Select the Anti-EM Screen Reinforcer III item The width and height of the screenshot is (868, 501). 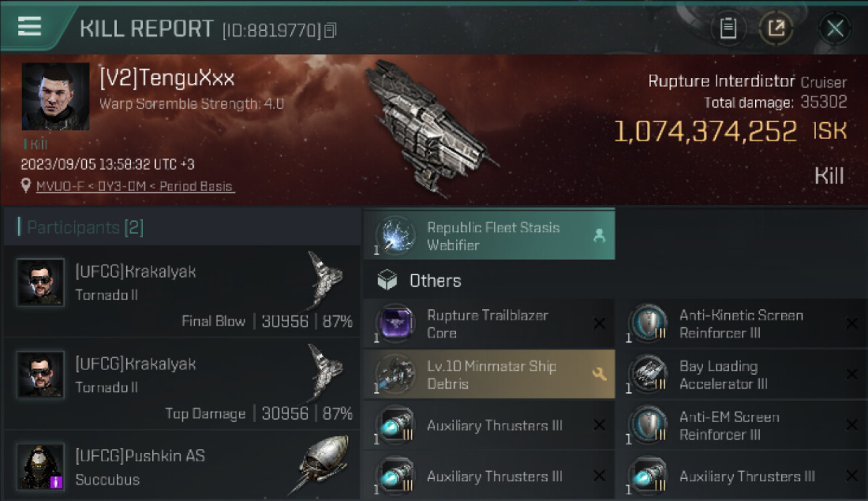click(741, 426)
